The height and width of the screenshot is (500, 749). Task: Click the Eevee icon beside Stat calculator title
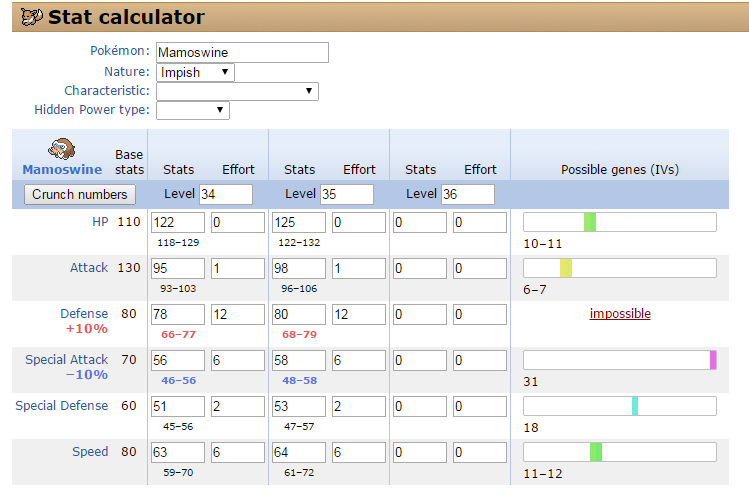[32, 17]
